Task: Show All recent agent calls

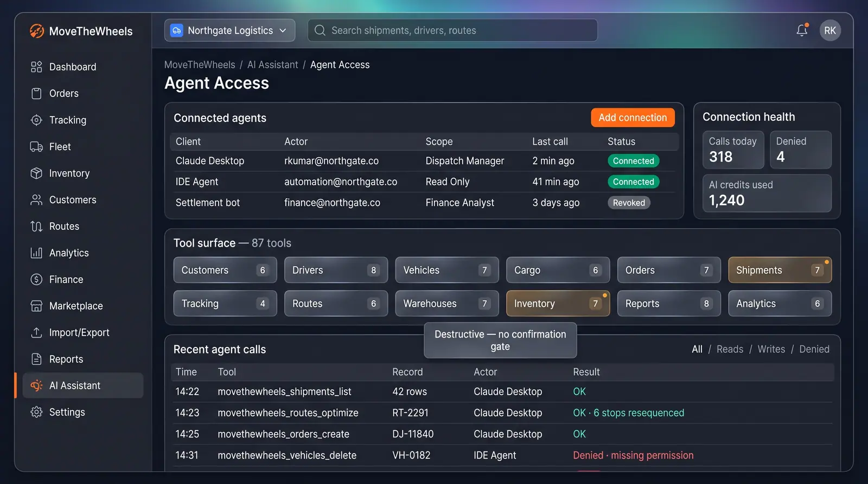Action: pyautogui.click(x=697, y=349)
